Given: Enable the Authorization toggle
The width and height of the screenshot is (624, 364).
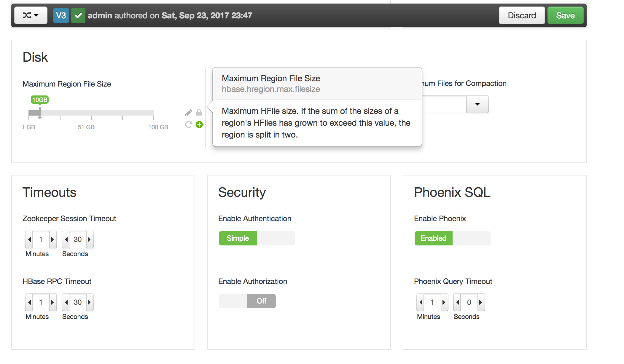Looking at the screenshot, I should [233, 301].
